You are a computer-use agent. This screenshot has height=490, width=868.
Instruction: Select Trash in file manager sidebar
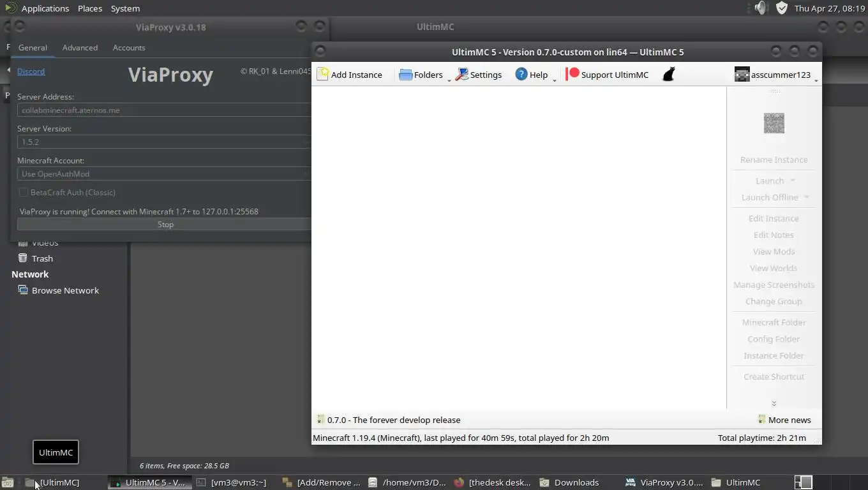click(42, 258)
